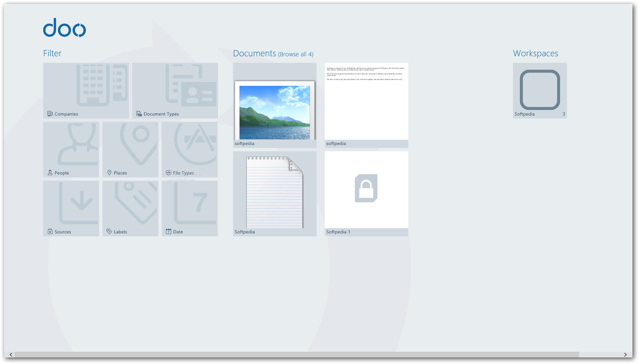This screenshot has width=639, height=364.
Task: Click the right scroll arrow
Action: tap(625, 355)
